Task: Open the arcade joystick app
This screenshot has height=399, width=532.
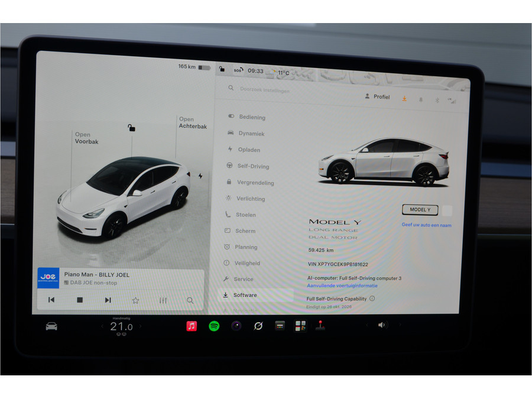Action: point(320,325)
